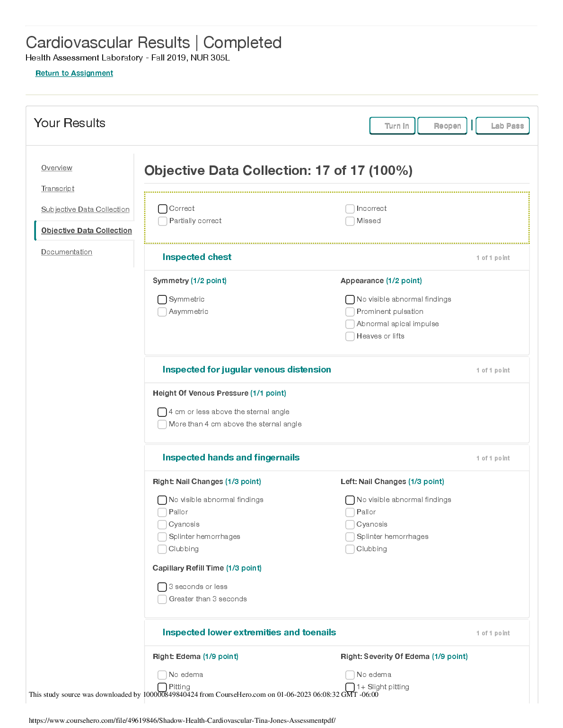The image size is (563, 728).
Task: Open Subjective Data Collection tab
Action: (x=85, y=209)
